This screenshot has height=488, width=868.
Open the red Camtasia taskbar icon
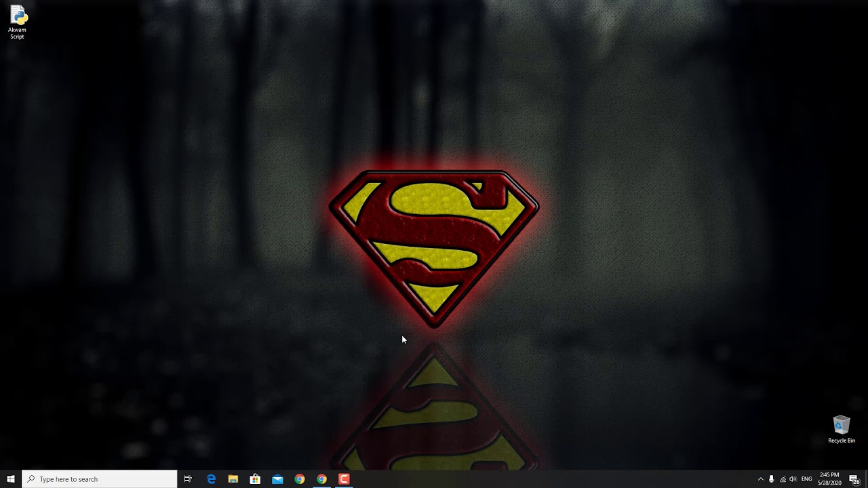coord(344,479)
